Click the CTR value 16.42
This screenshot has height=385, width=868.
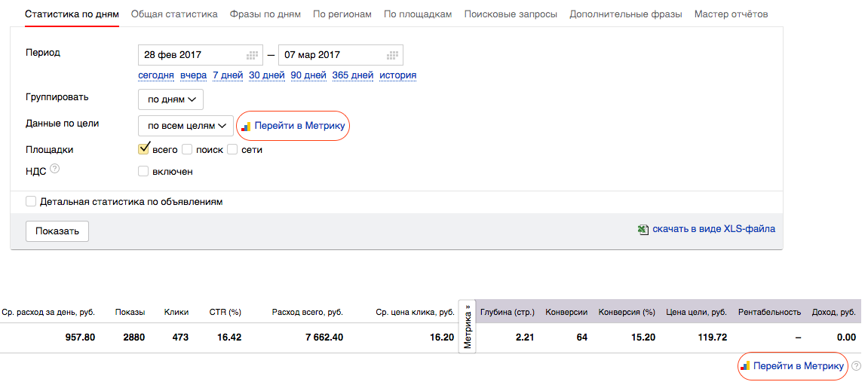click(x=230, y=338)
